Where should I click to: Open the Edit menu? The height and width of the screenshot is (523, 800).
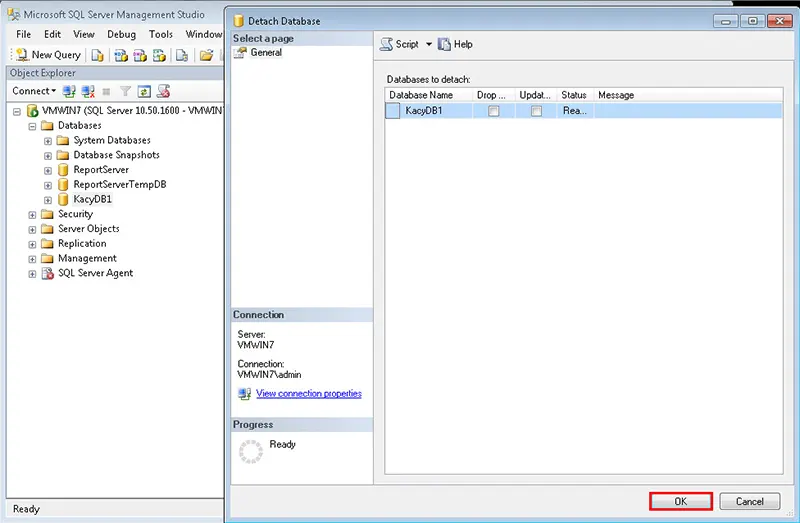52,34
